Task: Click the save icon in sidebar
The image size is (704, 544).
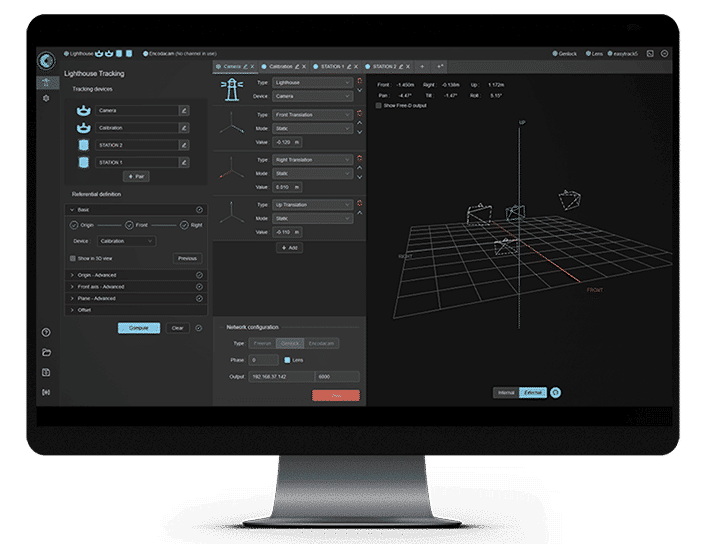Action: (x=46, y=372)
